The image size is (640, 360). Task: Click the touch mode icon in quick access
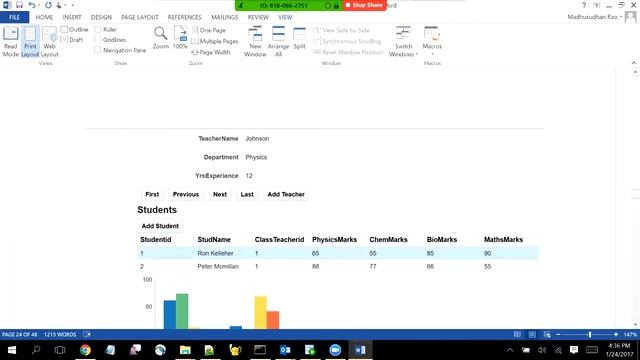click(x=59, y=5)
